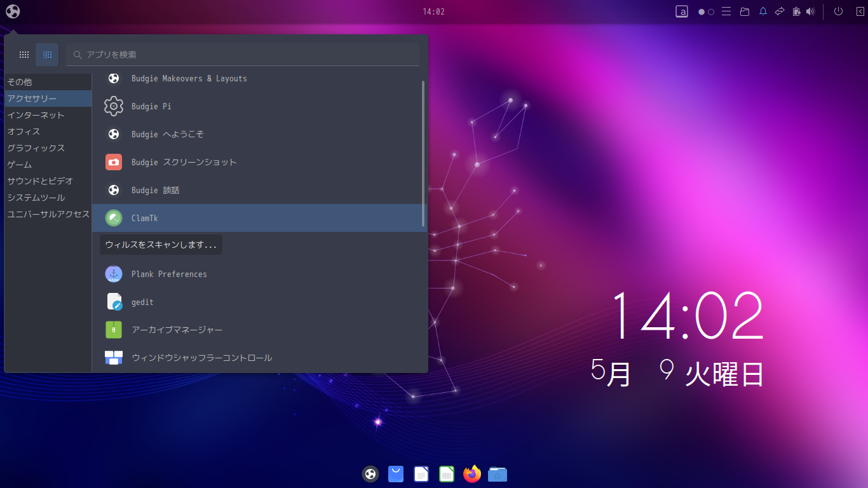The image size is (868, 488).
Task: Open the Places folder indicator
Action: click(745, 11)
